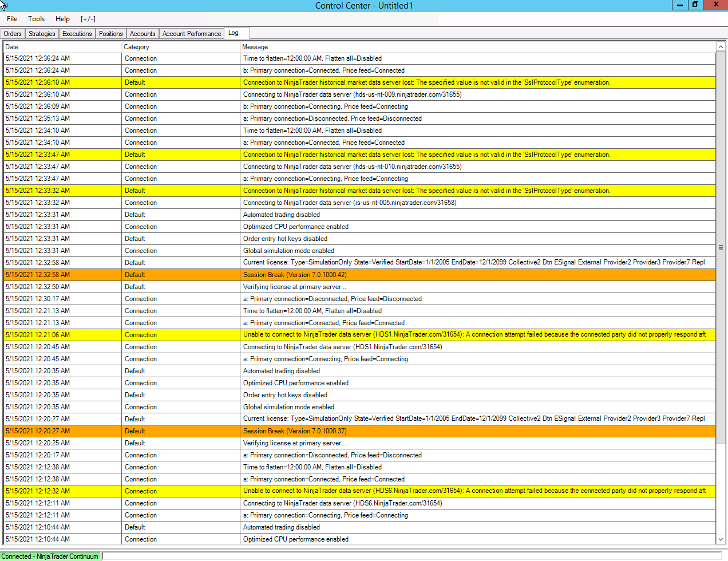Image resolution: width=728 pixels, height=561 pixels.
Task: Select the Connecting to is-us-nt-005.ninjatrader.com message
Action: [350, 203]
